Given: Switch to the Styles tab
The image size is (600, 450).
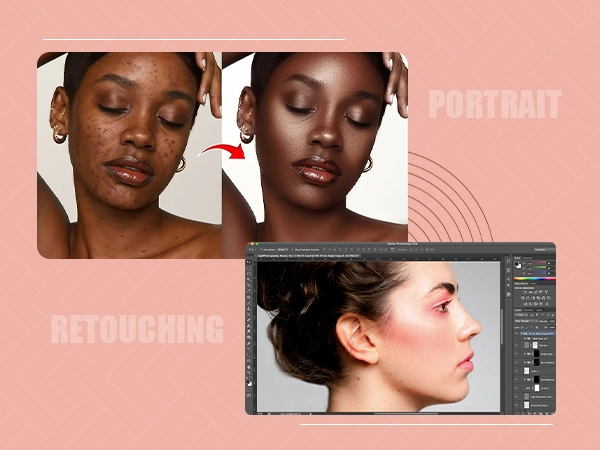Looking at the screenshot, I should [x=533, y=283].
